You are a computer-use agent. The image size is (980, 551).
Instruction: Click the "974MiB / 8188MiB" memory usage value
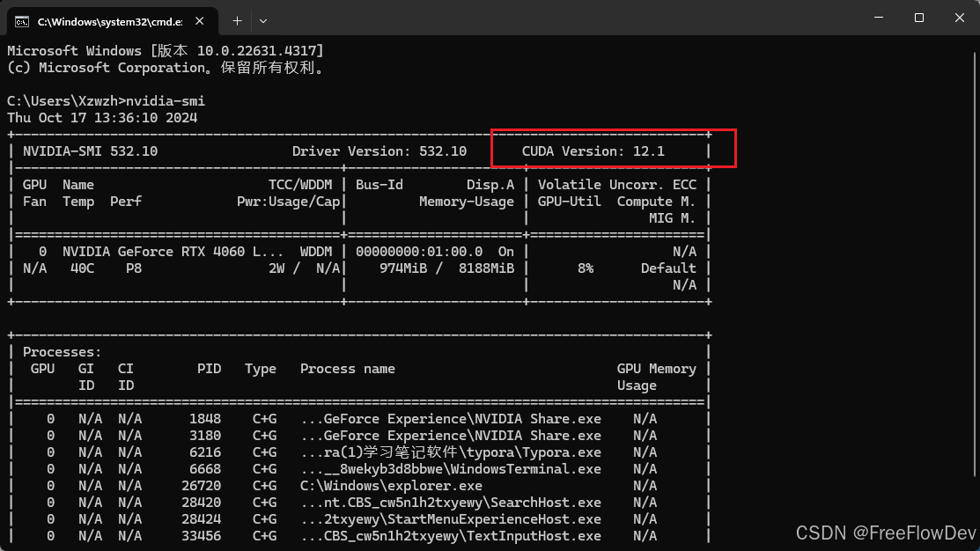[447, 268]
